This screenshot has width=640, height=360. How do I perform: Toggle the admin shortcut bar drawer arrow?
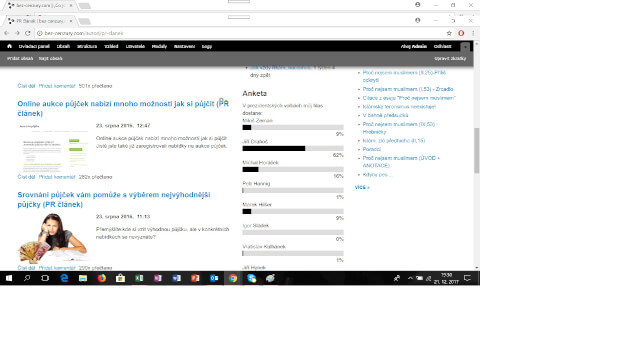465,47
